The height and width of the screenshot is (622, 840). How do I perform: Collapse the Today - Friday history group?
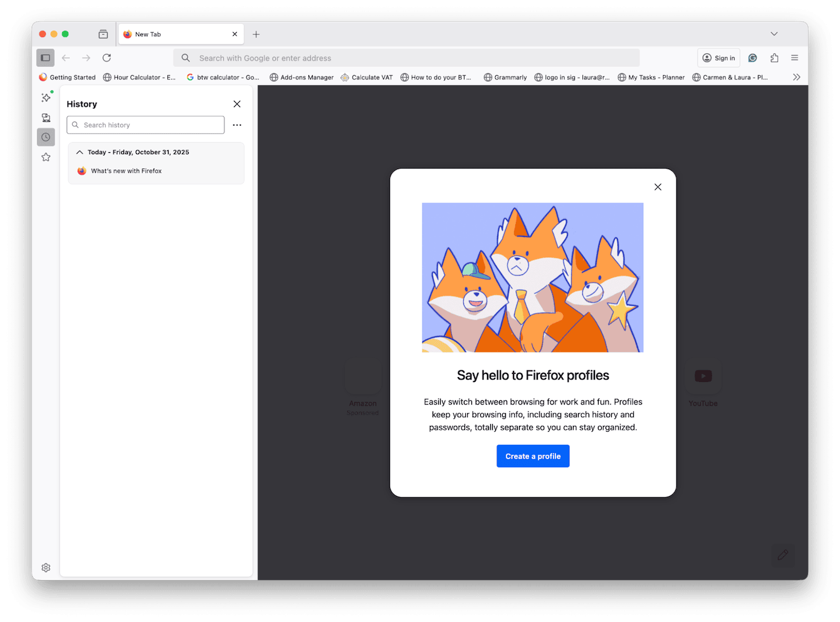pyautogui.click(x=80, y=152)
